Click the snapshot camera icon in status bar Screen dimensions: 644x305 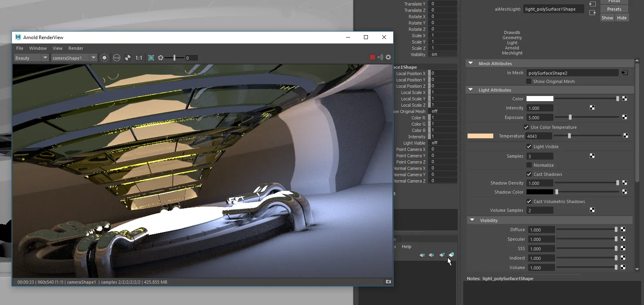(x=388, y=282)
